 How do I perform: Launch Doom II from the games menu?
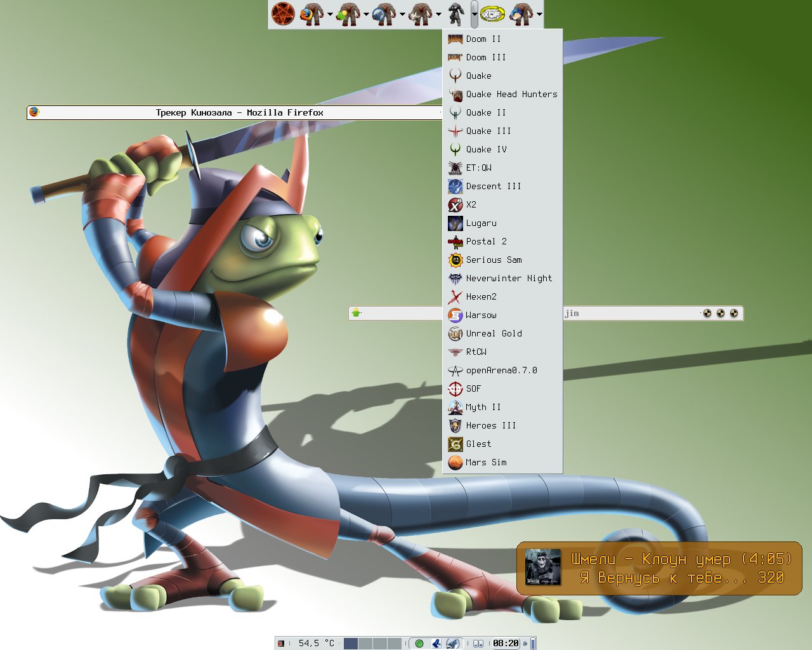[502, 39]
